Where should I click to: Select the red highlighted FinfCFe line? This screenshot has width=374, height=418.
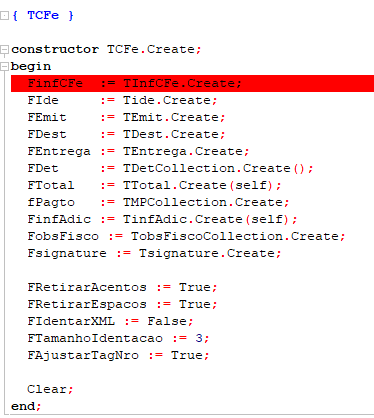[x=192, y=83]
